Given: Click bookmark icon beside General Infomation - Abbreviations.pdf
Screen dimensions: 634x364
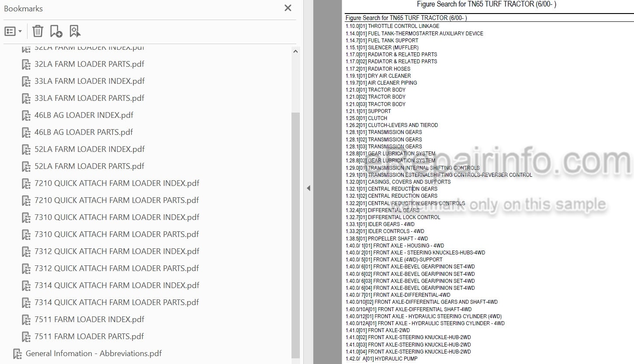Looking at the screenshot, I should [17, 354].
